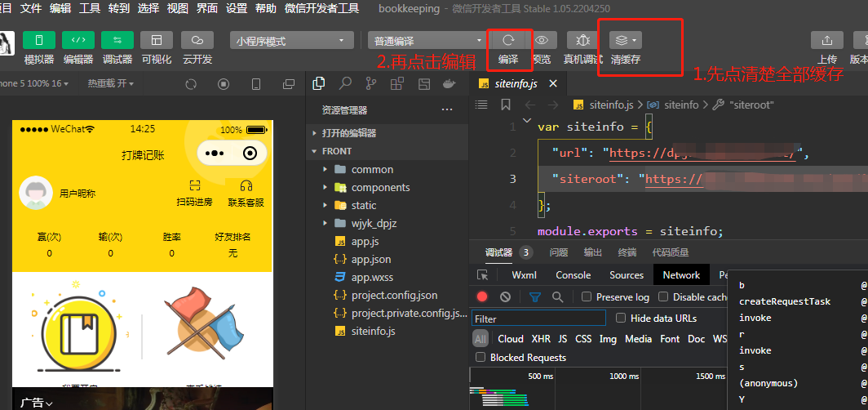The image size is (868, 410).
Task: Toggle the Editor panel button
Action: pos(78,41)
